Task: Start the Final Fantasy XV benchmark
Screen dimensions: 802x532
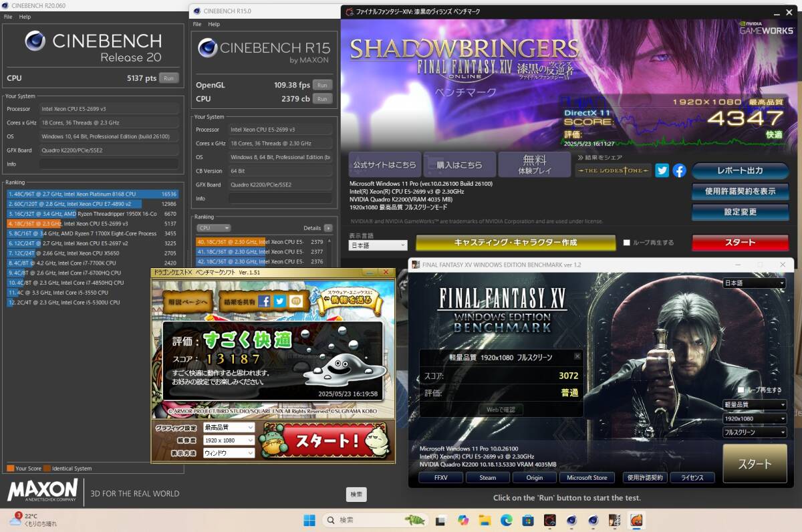Action: coord(755,463)
